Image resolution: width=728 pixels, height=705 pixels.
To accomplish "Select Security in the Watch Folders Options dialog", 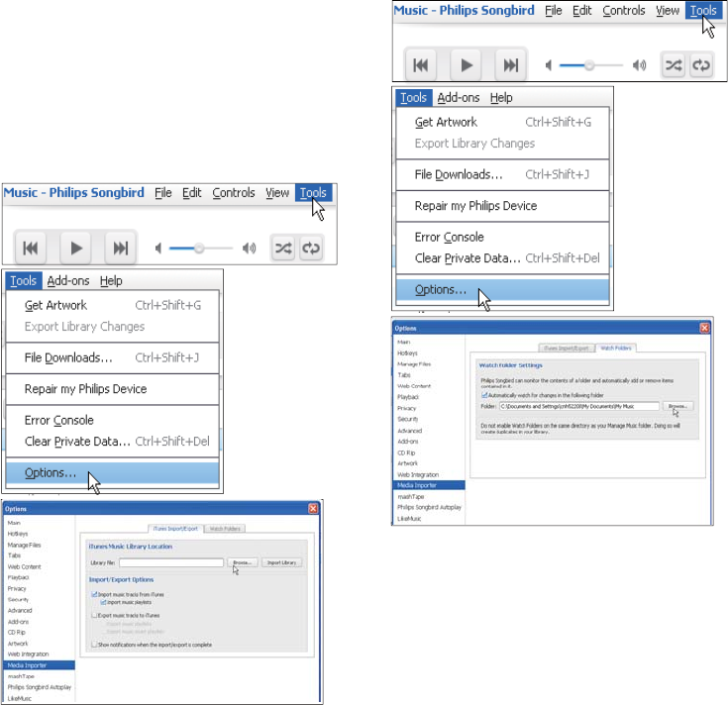I will (x=408, y=419).
